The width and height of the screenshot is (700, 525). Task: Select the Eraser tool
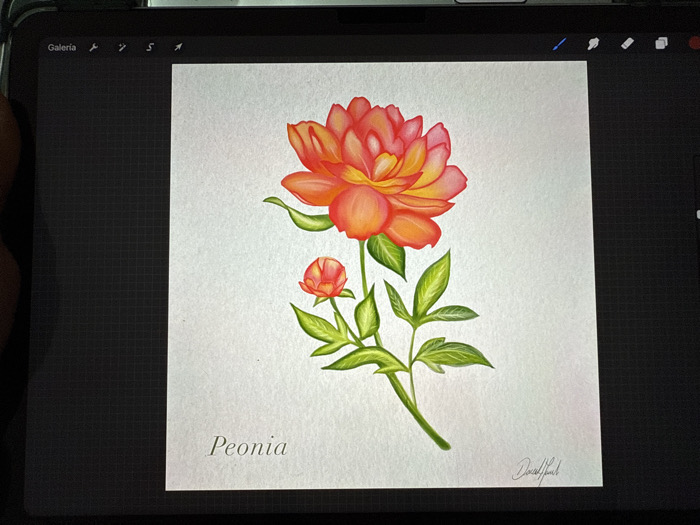[627, 43]
